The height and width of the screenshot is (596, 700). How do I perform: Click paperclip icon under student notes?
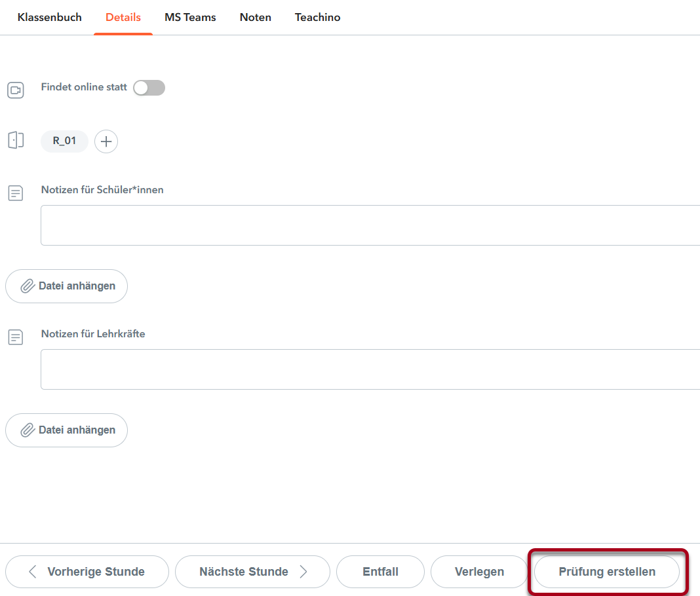pyautogui.click(x=28, y=286)
